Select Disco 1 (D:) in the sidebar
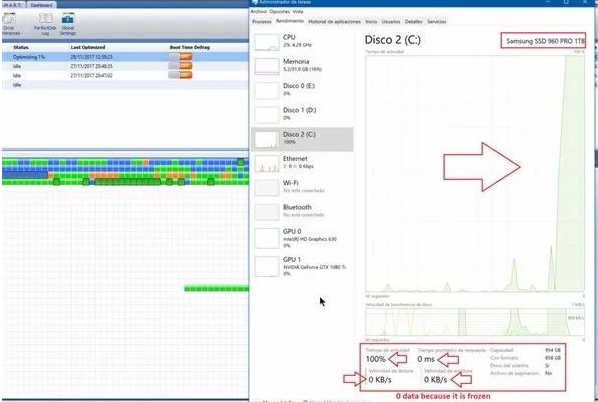Screen dimensions: 598x402 pos(302,114)
